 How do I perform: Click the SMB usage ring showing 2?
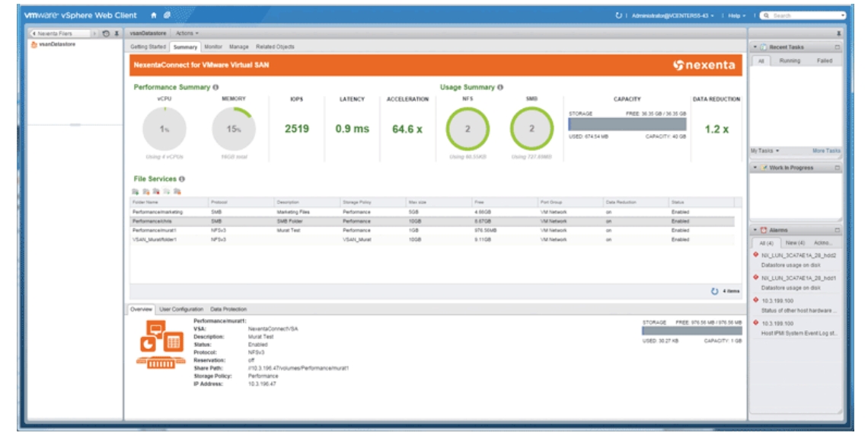(x=531, y=129)
